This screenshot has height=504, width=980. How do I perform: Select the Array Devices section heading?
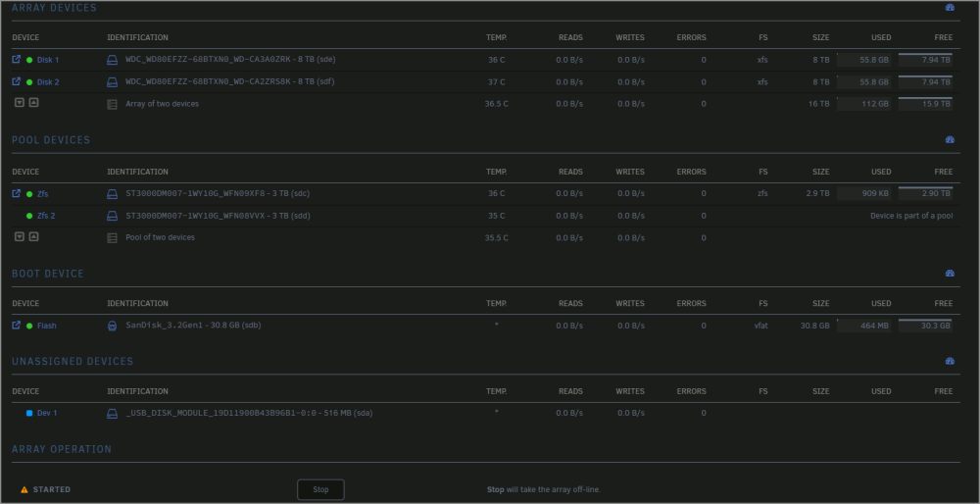[x=54, y=8]
